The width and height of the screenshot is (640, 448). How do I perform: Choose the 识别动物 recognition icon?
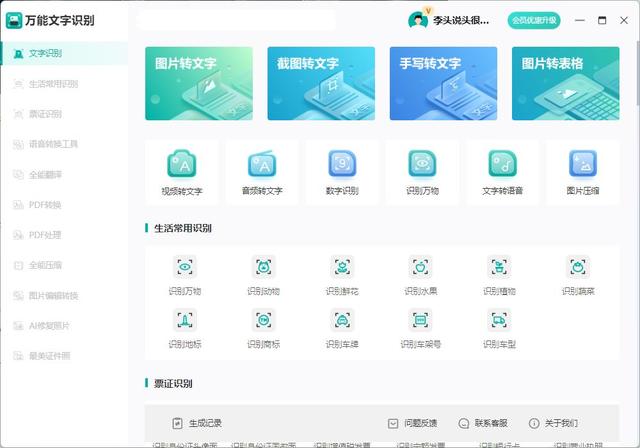[x=263, y=267]
